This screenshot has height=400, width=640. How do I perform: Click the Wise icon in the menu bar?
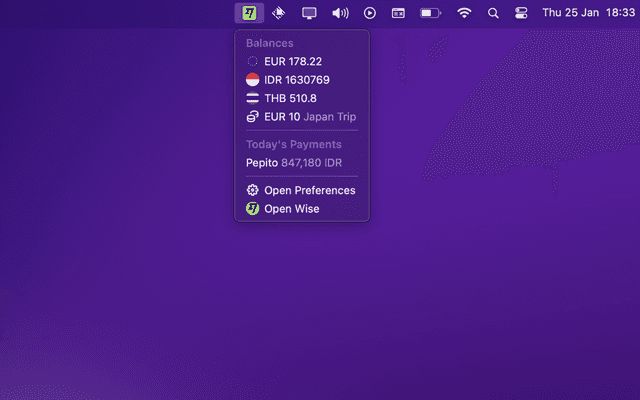point(250,13)
